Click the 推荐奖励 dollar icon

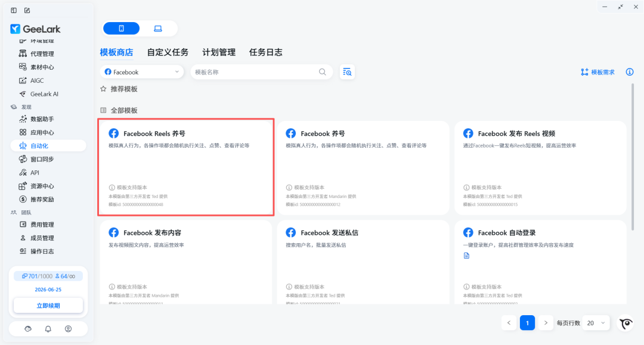tap(23, 200)
